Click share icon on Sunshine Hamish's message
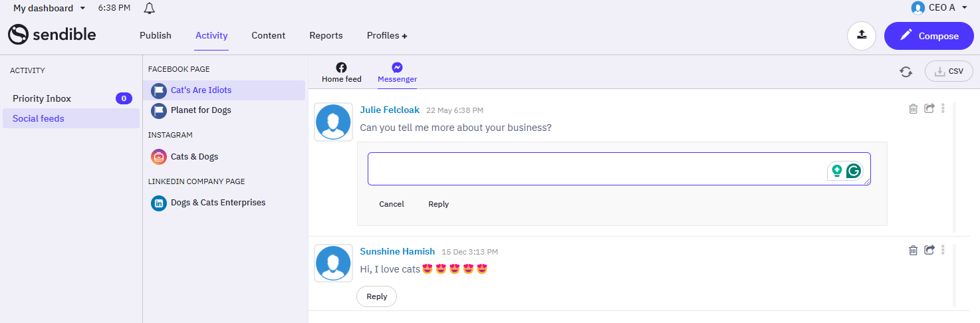The image size is (980, 323). [x=929, y=250]
